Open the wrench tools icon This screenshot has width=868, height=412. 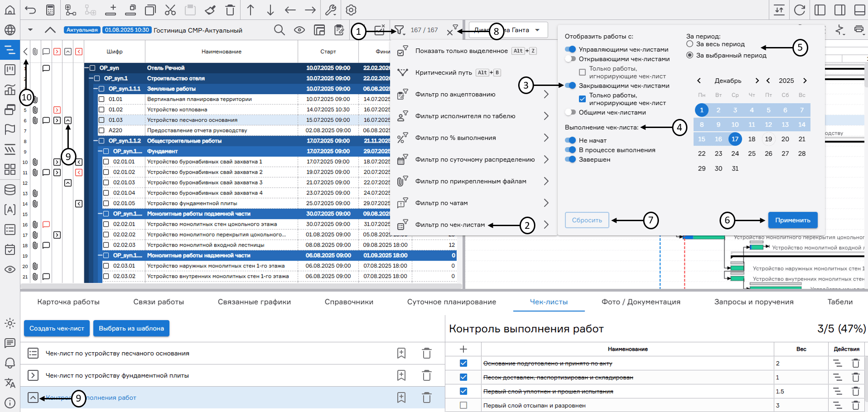coord(331,10)
